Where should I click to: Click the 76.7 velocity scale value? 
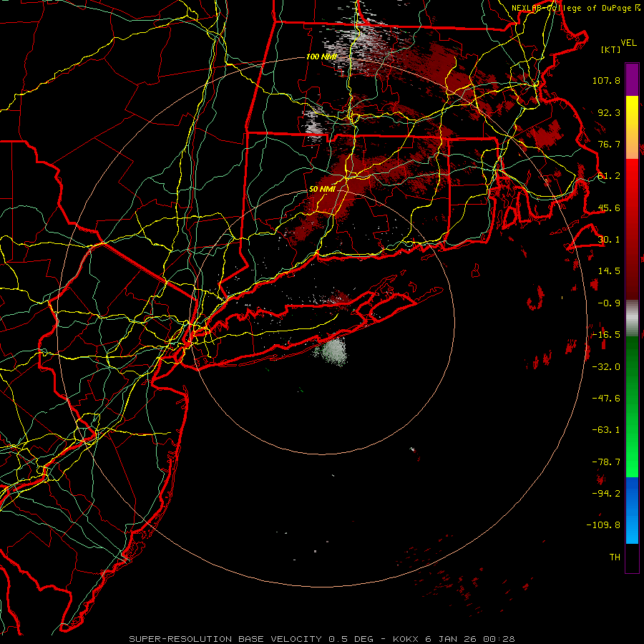(609, 144)
